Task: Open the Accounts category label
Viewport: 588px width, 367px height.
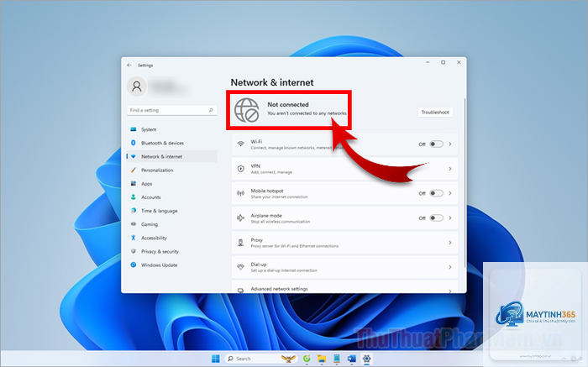Action: click(150, 197)
